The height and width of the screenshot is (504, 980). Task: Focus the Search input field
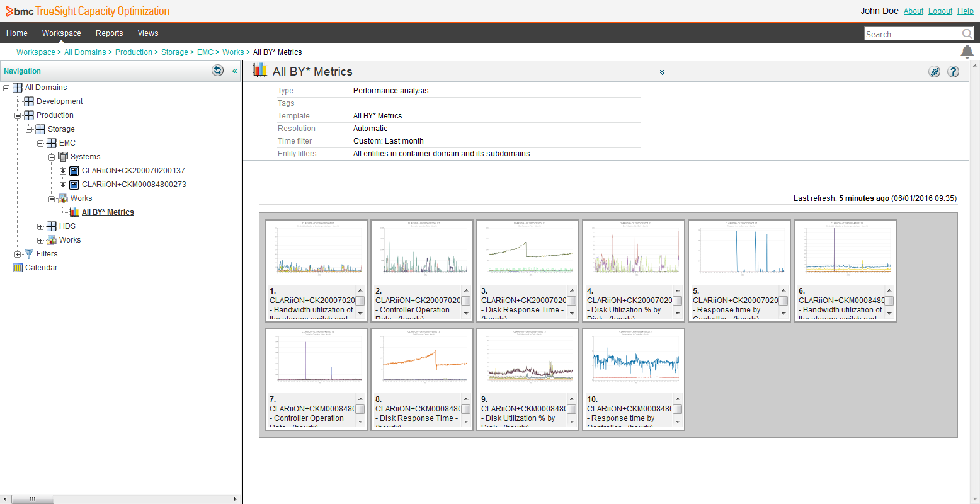[x=913, y=34]
